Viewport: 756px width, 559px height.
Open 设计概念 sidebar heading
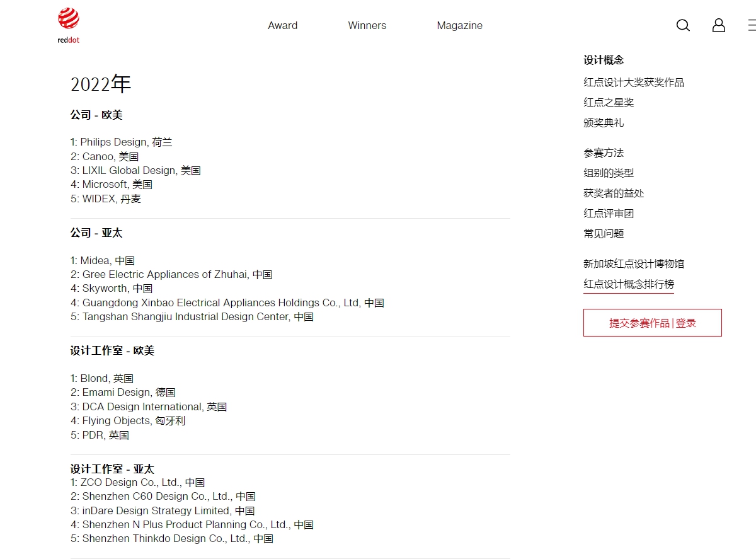pos(604,60)
